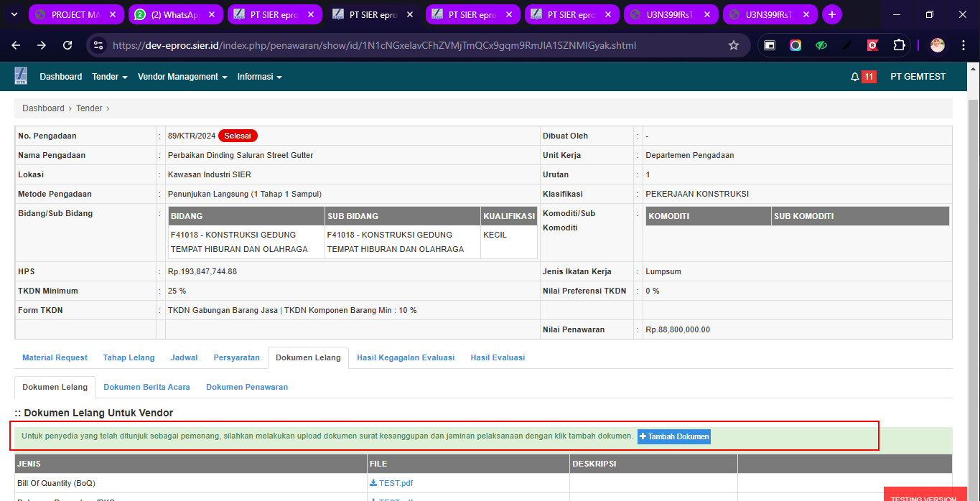This screenshot has width=980, height=501.
Task: Open browser Extensions puzzle icon
Action: (899, 45)
